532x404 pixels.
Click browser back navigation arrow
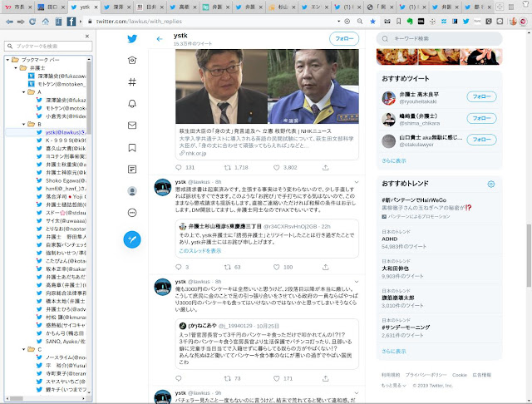click(x=9, y=22)
